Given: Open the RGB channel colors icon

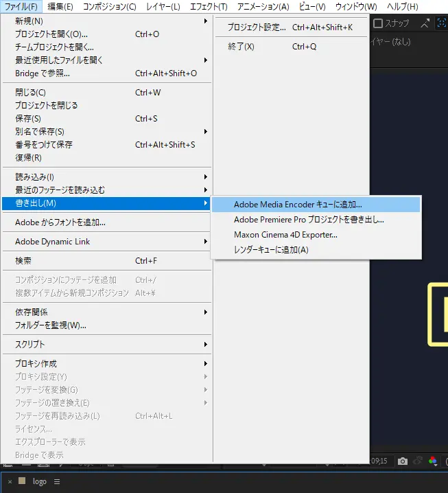Looking at the screenshot, I should click(433, 461).
